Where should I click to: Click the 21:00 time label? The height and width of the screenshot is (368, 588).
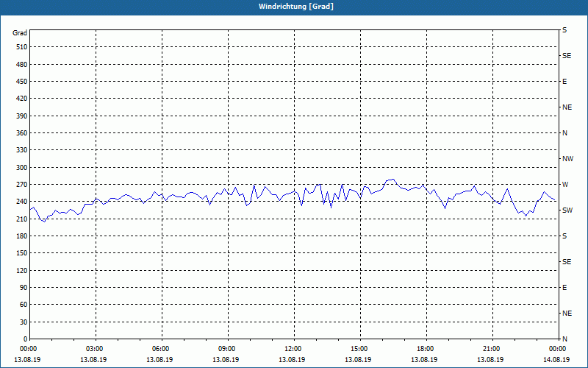(x=491, y=349)
